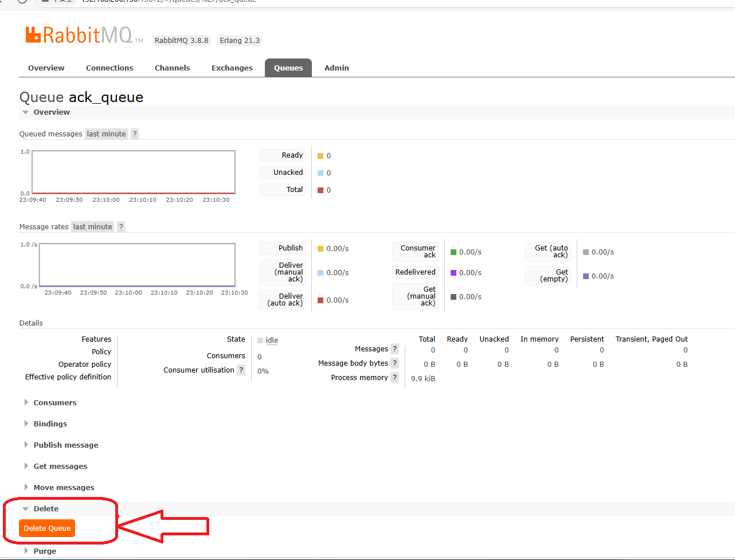The width and height of the screenshot is (735, 560).
Task: Click the Get (manual ack) label
Action: pos(415,296)
